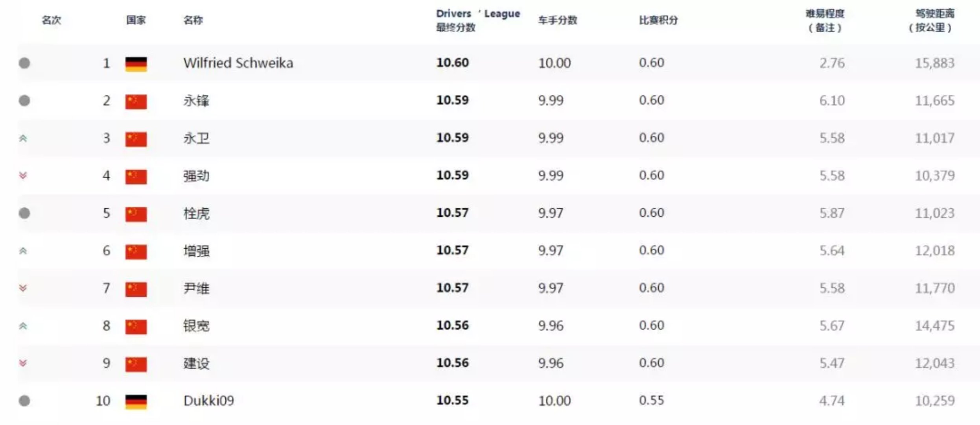Viewport: 980px width, 425px height.
Task: Click the 名次 rank column header
Action: pos(52,20)
